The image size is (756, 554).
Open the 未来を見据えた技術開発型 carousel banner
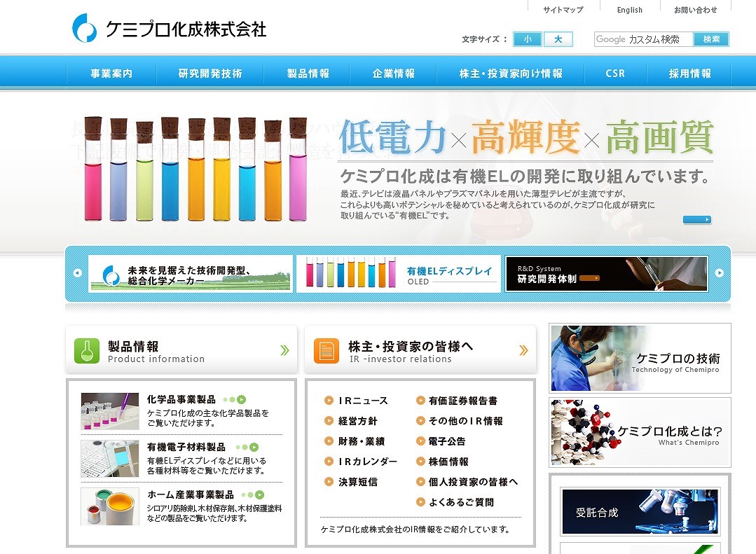coord(191,273)
